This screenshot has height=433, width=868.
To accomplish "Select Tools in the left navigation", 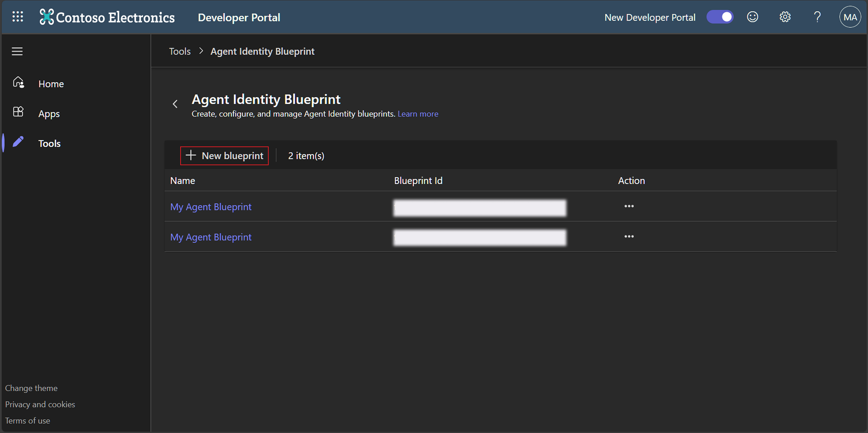I will (49, 144).
